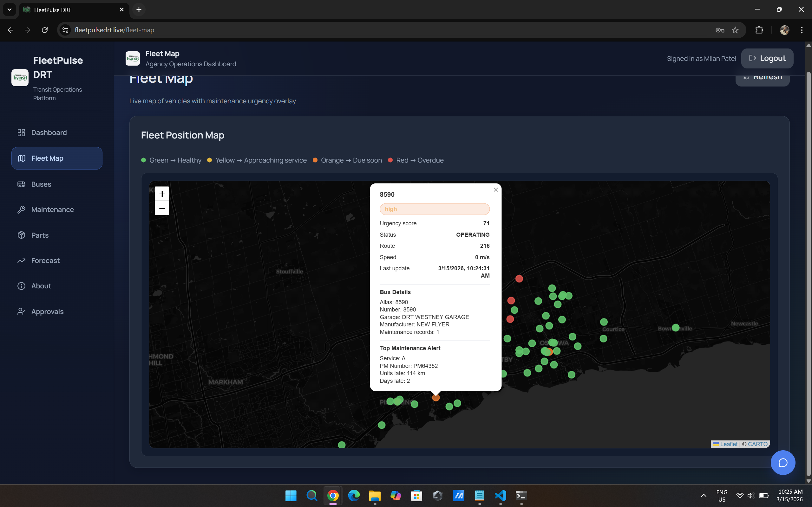Image resolution: width=812 pixels, height=507 pixels.
Task: Expand the browser tab search dropdown
Action: [x=10, y=10]
